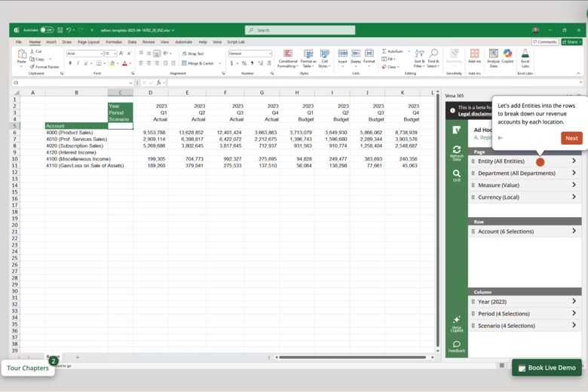Click the Delete cells icon
This screenshot has width=588, height=392.
click(x=356, y=54)
